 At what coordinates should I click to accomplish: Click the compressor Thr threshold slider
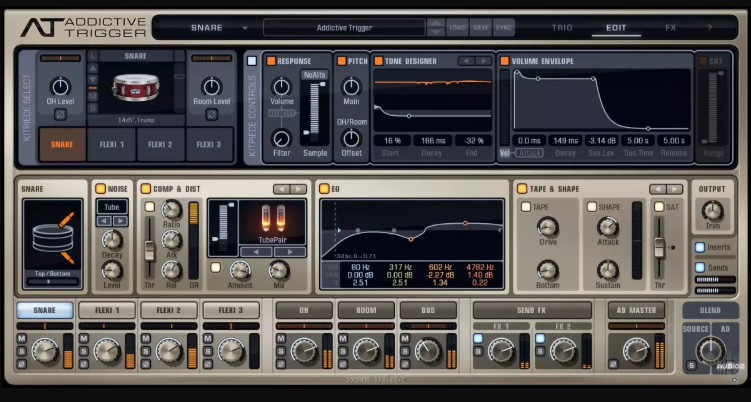coord(150,250)
